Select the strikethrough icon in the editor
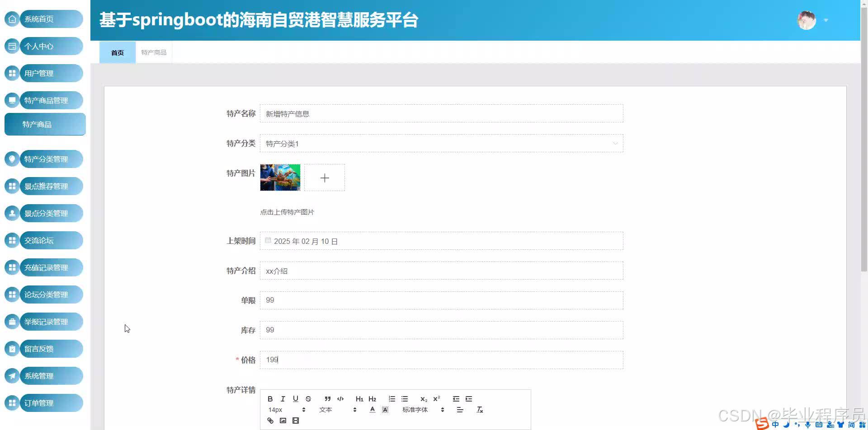 [308, 399]
